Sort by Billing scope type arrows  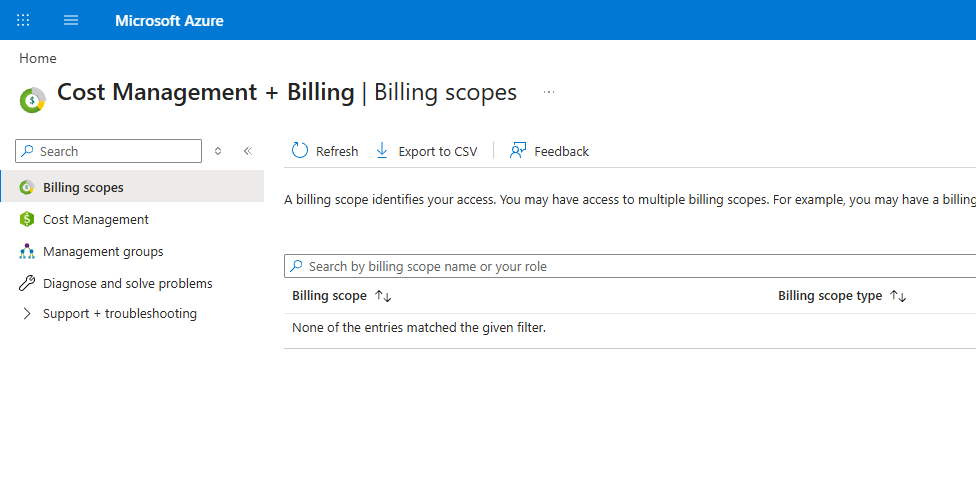[x=898, y=296]
